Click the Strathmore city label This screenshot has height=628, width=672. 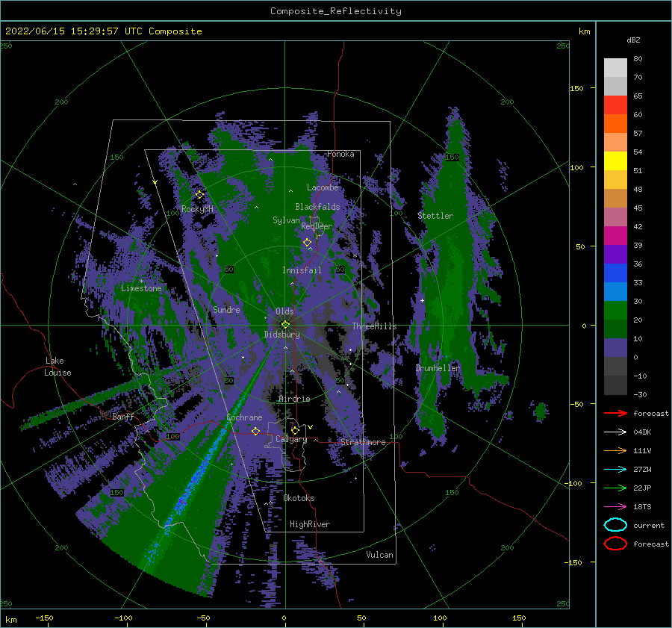[363, 442]
